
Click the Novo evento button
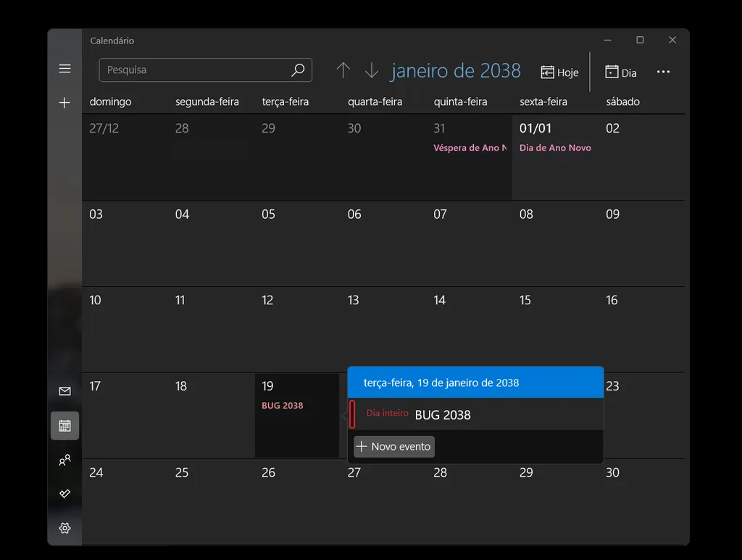[x=394, y=446]
